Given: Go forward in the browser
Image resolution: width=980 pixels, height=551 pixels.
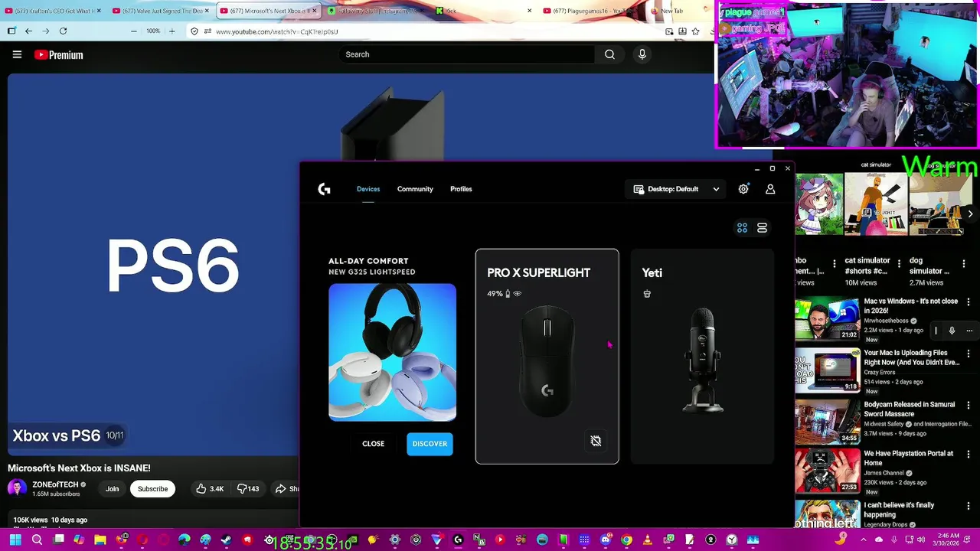Looking at the screenshot, I should tap(46, 31).
